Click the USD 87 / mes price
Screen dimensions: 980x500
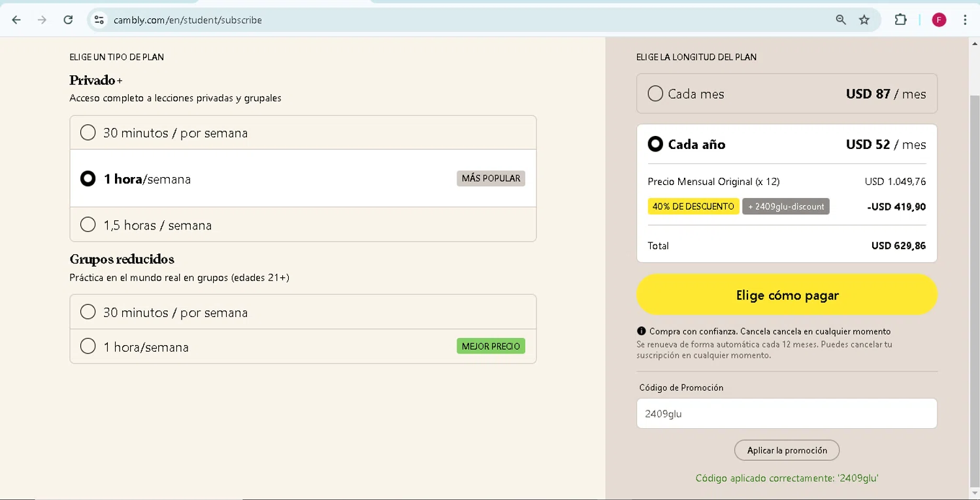point(886,93)
